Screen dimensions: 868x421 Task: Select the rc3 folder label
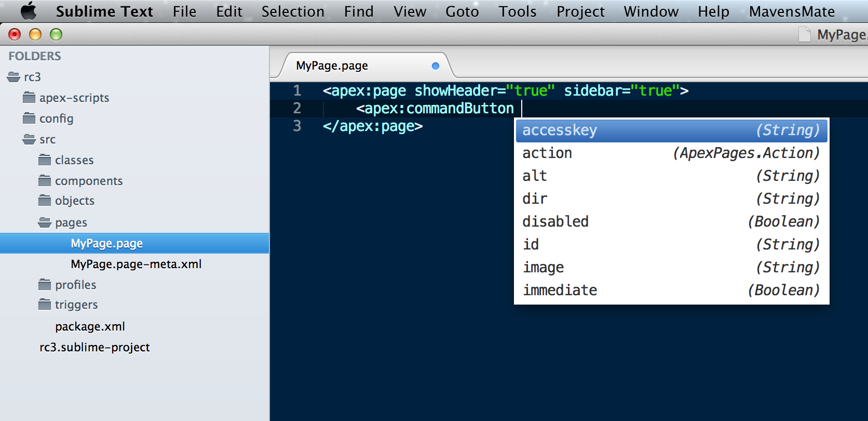pyautogui.click(x=32, y=77)
